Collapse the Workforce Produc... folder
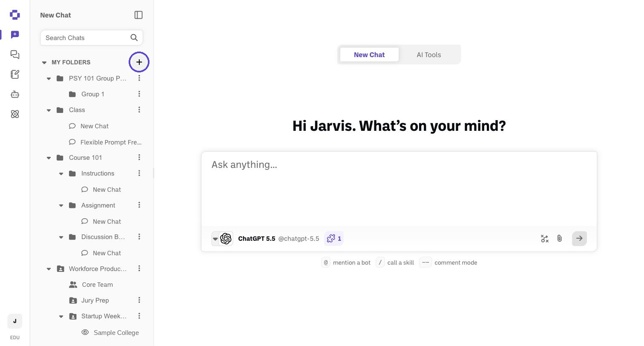Screen dimensions: 644x346 49,269
